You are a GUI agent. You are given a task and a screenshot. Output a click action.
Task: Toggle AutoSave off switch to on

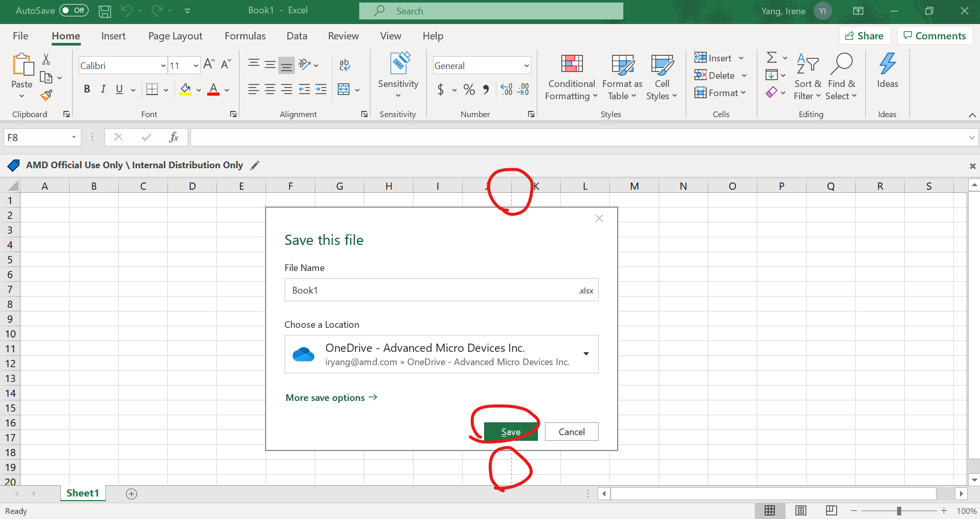click(x=73, y=10)
